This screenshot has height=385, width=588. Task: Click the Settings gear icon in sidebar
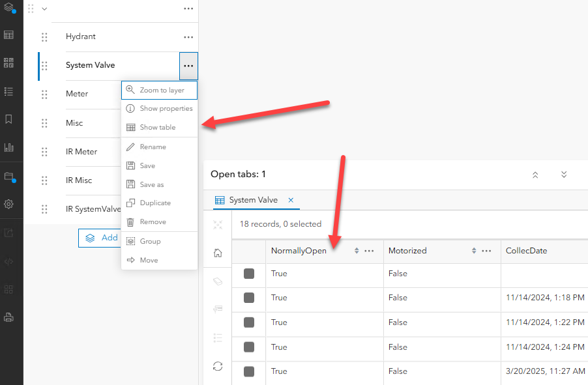[x=9, y=204]
